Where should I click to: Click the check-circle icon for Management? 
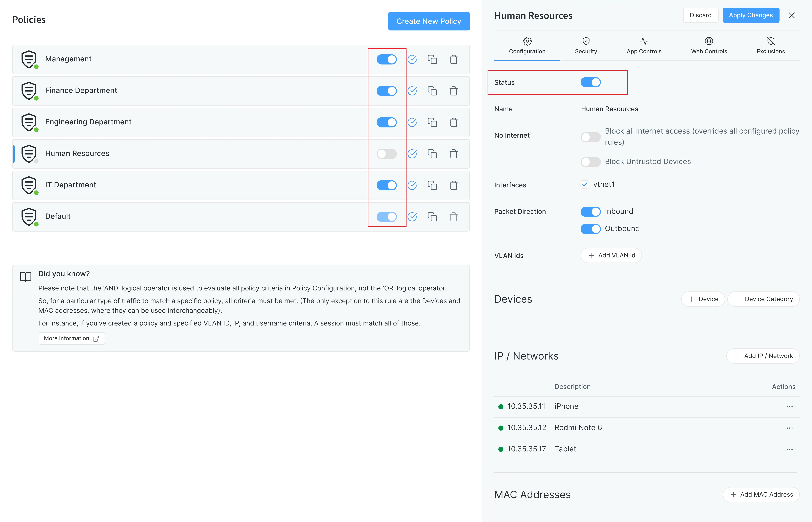tap(412, 59)
